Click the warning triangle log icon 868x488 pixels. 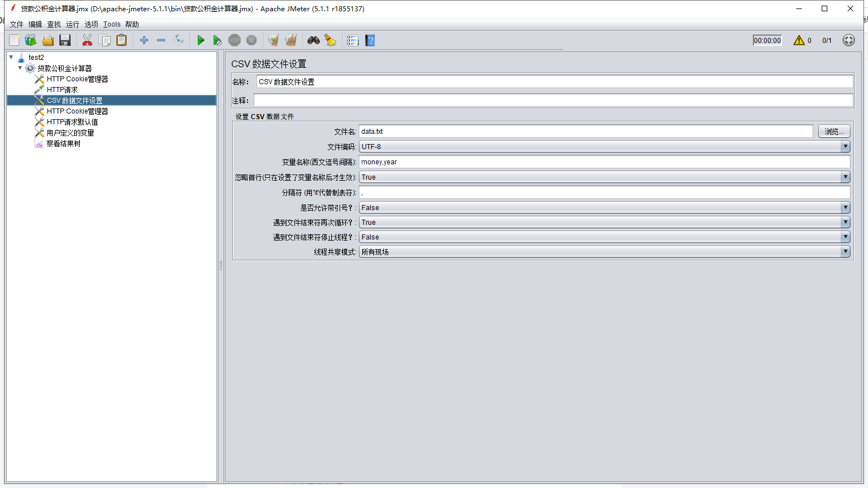pos(798,40)
